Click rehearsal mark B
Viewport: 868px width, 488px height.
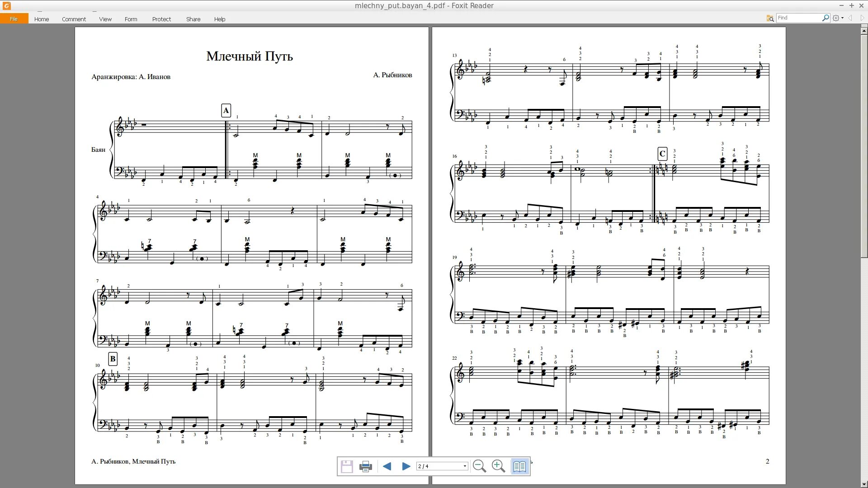113,359
